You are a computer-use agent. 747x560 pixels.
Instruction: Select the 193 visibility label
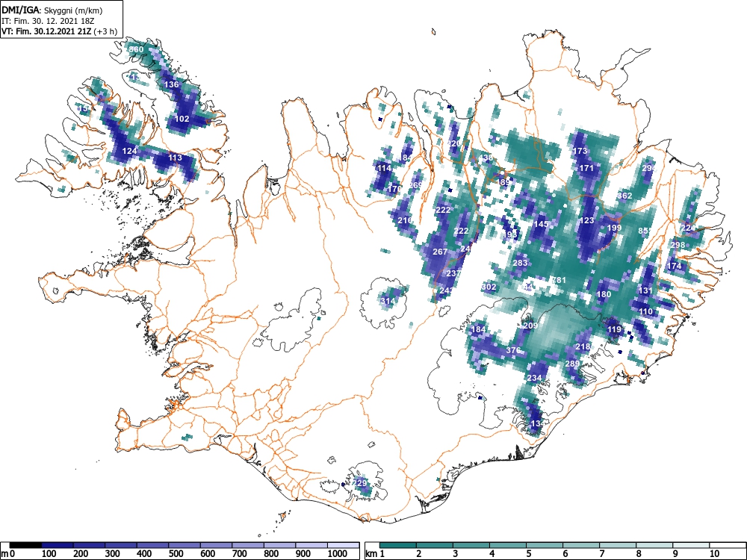(509, 234)
